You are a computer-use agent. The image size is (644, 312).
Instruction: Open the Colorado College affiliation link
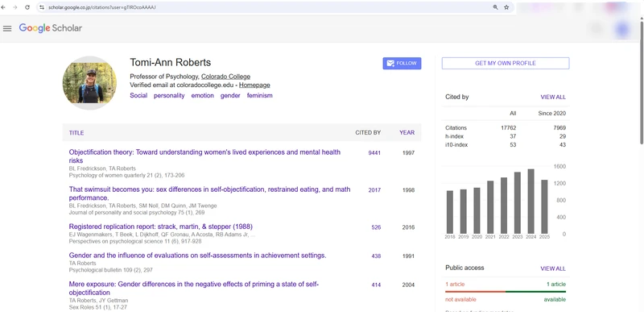pos(225,77)
